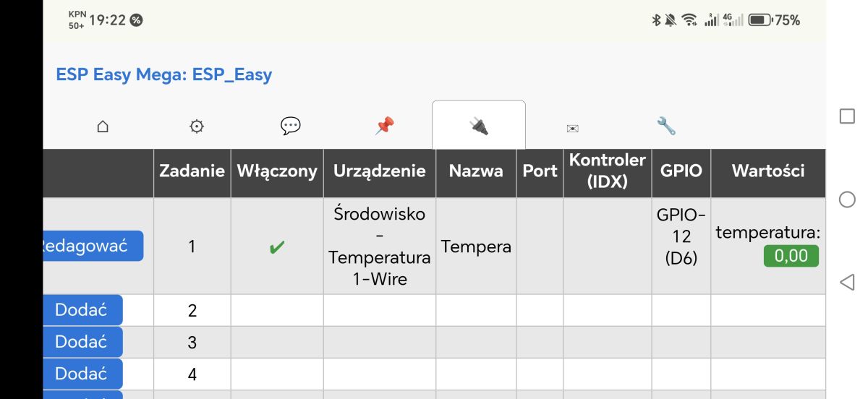The width and height of the screenshot is (868, 399).
Task: Click the GPIO-12 (D6) cell
Action: pos(681,236)
